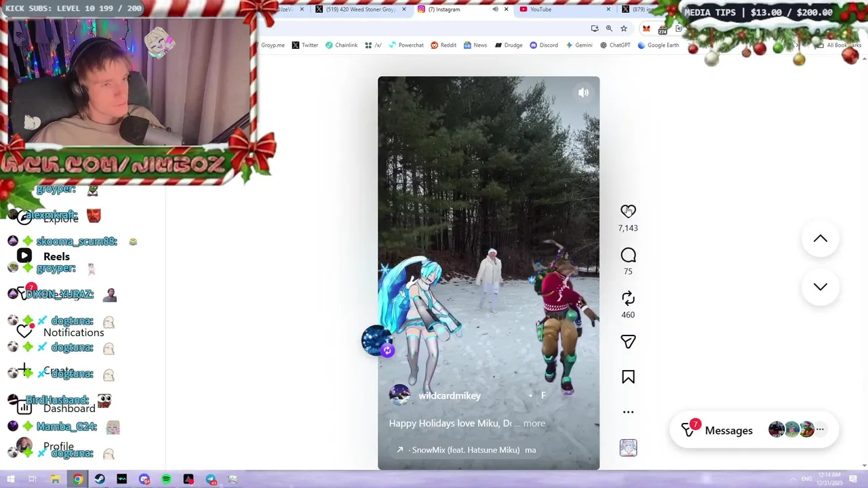The height and width of the screenshot is (488, 868).
Task: Click the magnifier zoom icon in address bar
Action: [x=609, y=28]
